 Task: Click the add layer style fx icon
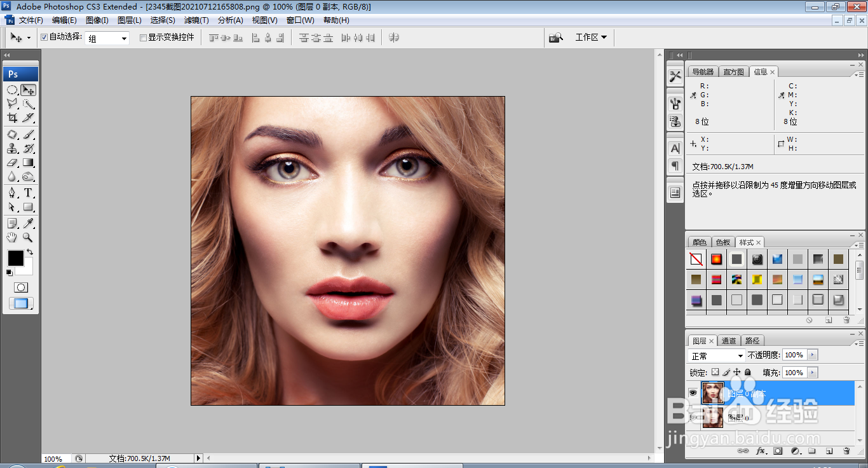(x=761, y=451)
